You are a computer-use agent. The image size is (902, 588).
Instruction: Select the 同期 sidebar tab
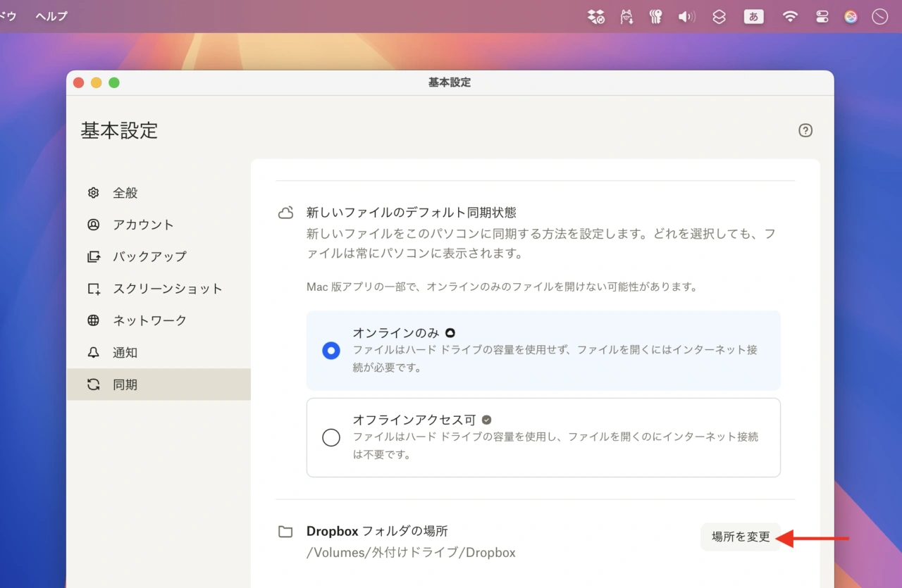(x=125, y=384)
